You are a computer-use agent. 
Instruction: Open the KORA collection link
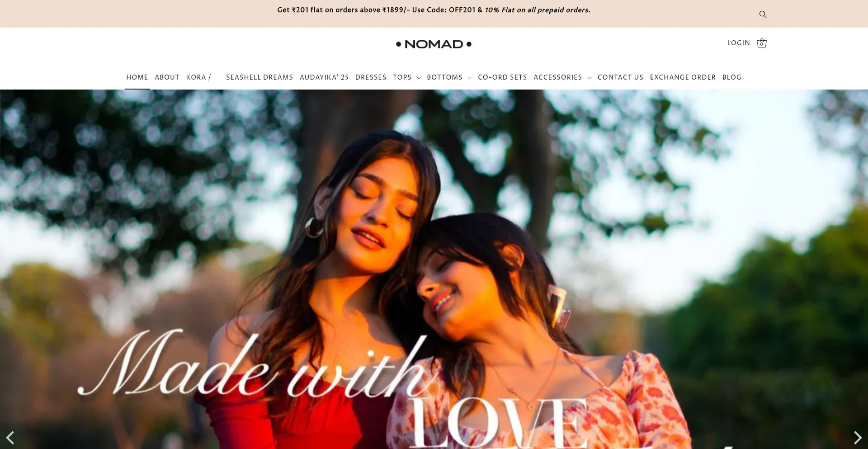pyautogui.click(x=198, y=77)
